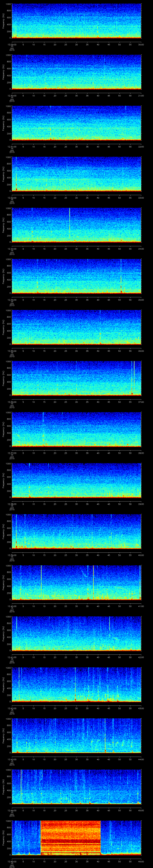Image resolution: width=153 pixels, height=868 pixels.
Task: Click the '12:39:00' start time label
Action: pos(12,555)
